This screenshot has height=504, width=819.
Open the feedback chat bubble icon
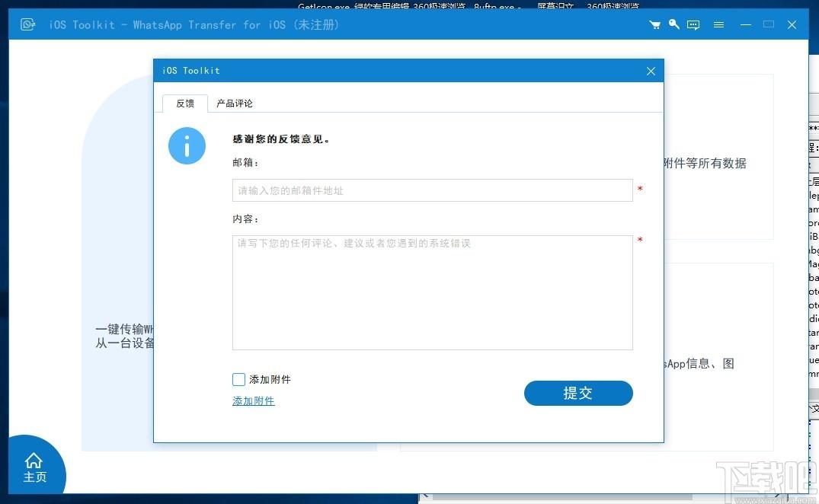(693, 24)
